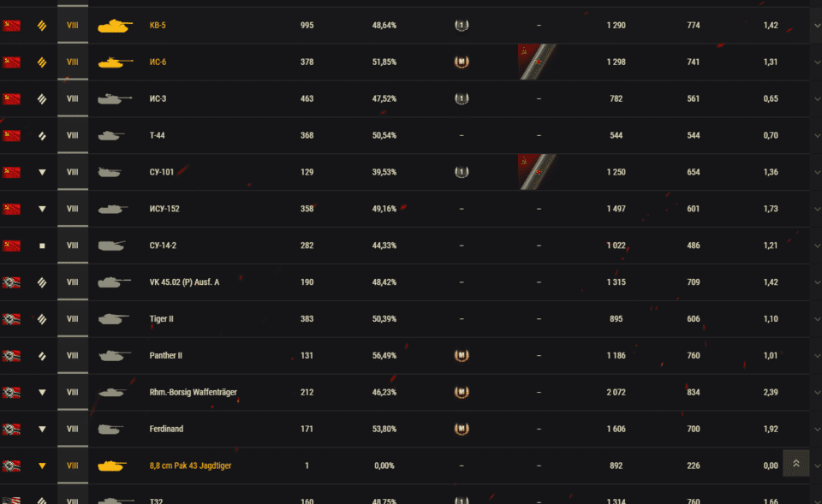The image size is (822, 504).
Task: Expand the KV-5 row details
Action: point(816,26)
